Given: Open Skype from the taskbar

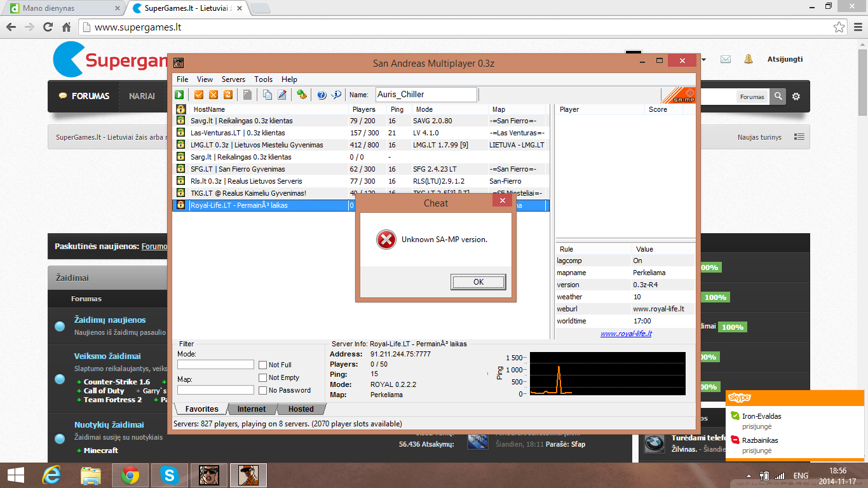Looking at the screenshot, I should tap(169, 475).
